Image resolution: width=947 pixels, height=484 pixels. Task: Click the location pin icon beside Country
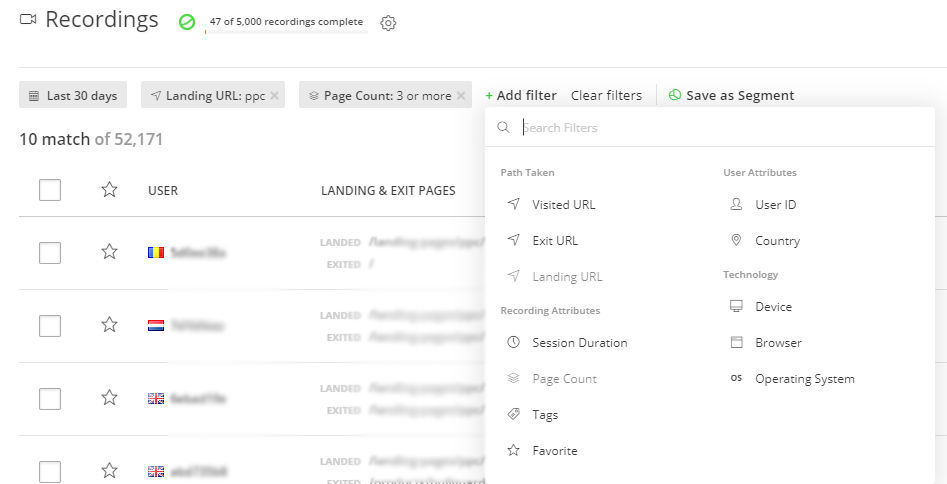coord(736,240)
